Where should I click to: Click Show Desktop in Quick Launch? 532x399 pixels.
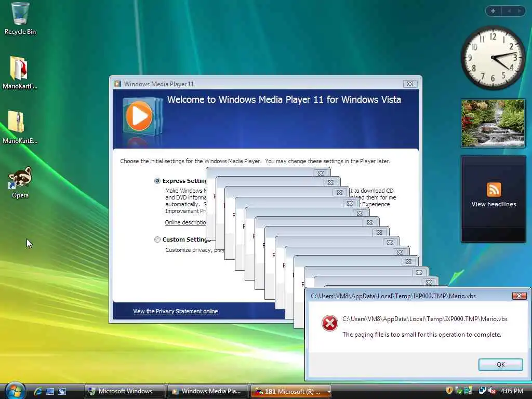[49, 391]
